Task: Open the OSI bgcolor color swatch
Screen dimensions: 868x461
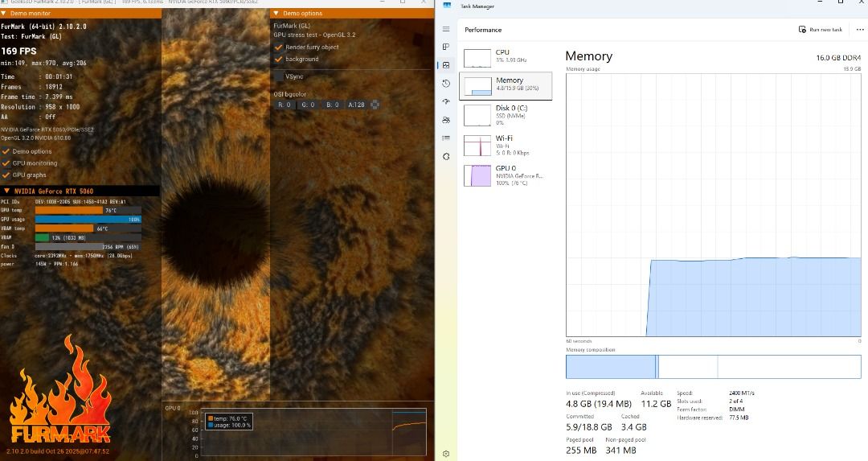Action: pyautogui.click(x=375, y=105)
